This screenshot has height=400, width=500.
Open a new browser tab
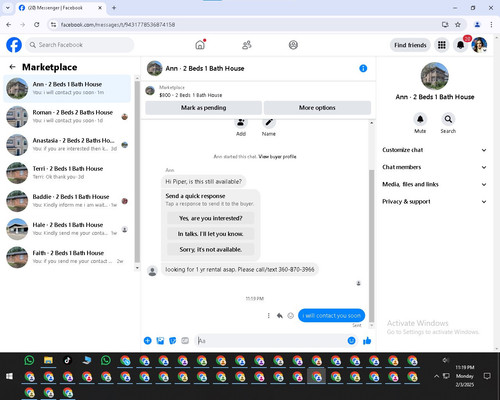(114, 8)
